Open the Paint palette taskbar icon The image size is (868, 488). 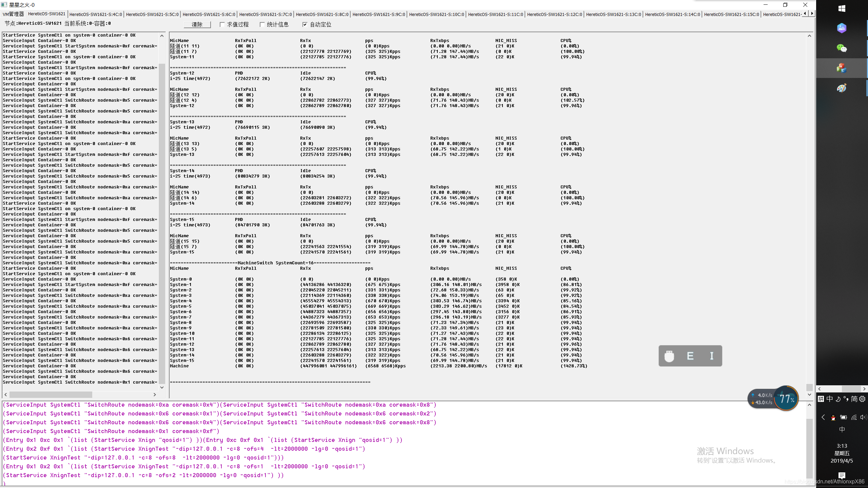[842, 88]
